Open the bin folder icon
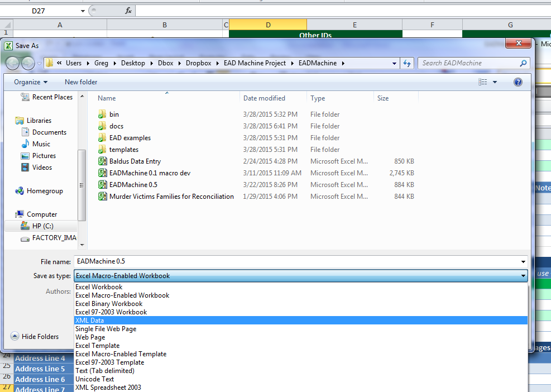The height and width of the screenshot is (392, 551). tap(102, 114)
